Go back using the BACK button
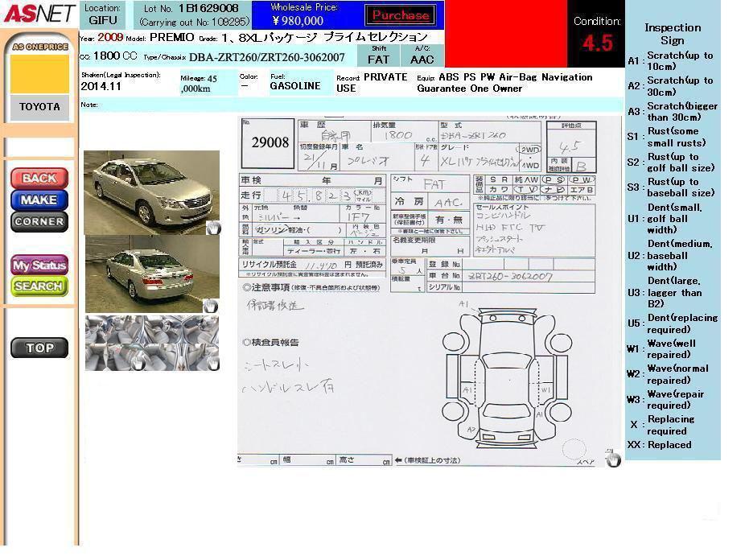 click(x=39, y=178)
